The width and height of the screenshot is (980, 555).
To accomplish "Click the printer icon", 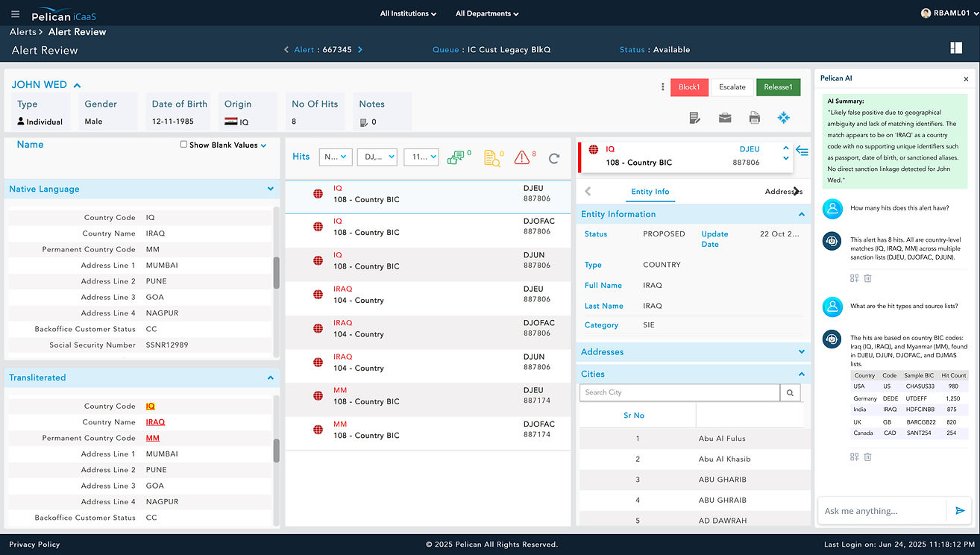I will [755, 118].
